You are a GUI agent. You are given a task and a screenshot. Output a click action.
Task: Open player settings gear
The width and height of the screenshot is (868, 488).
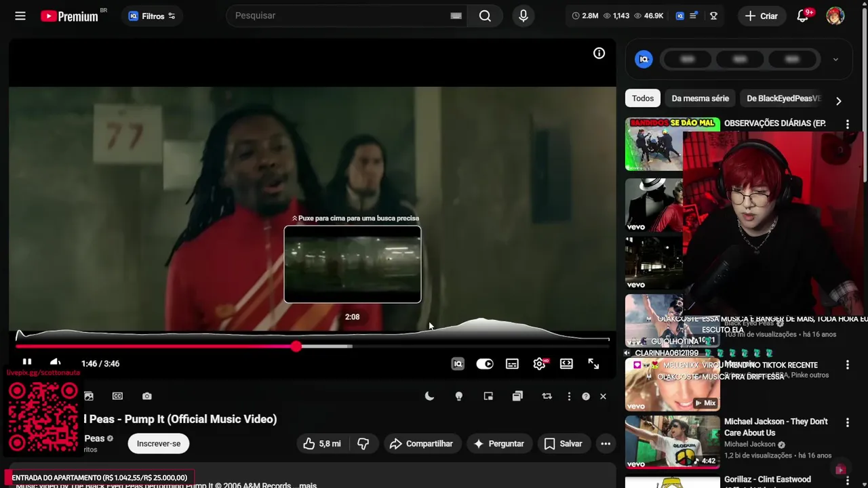(540, 364)
